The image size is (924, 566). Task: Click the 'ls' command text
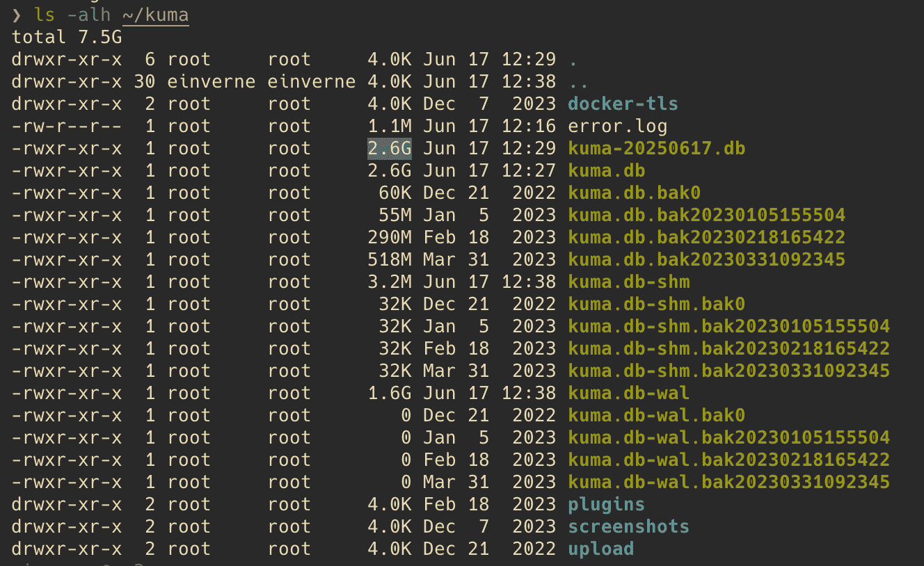click(45, 15)
